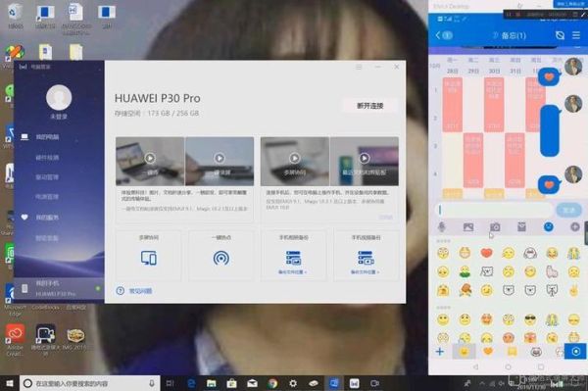Open the phone photo backup icon
This screenshot has width=588, height=391.
tap(294, 258)
